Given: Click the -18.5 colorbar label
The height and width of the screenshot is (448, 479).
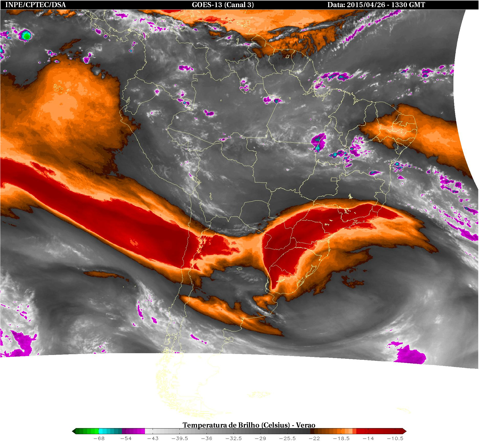Looking at the screenshot, I should (341, 439).
